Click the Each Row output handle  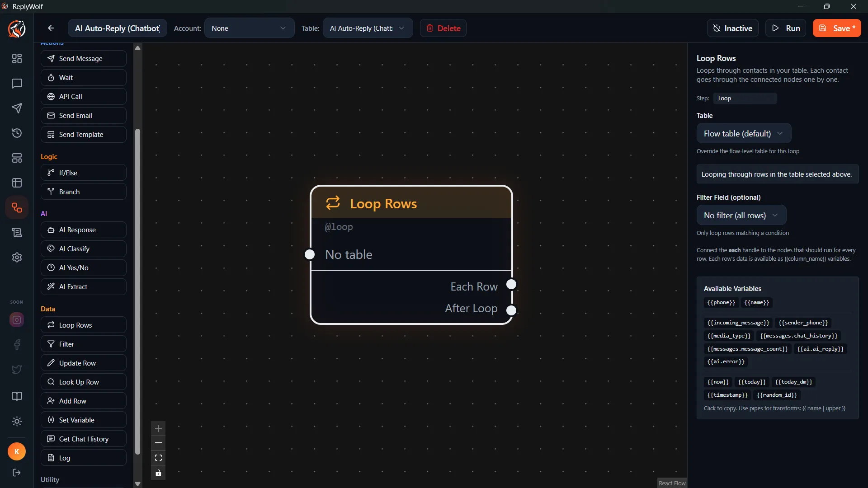click(511, 284)
